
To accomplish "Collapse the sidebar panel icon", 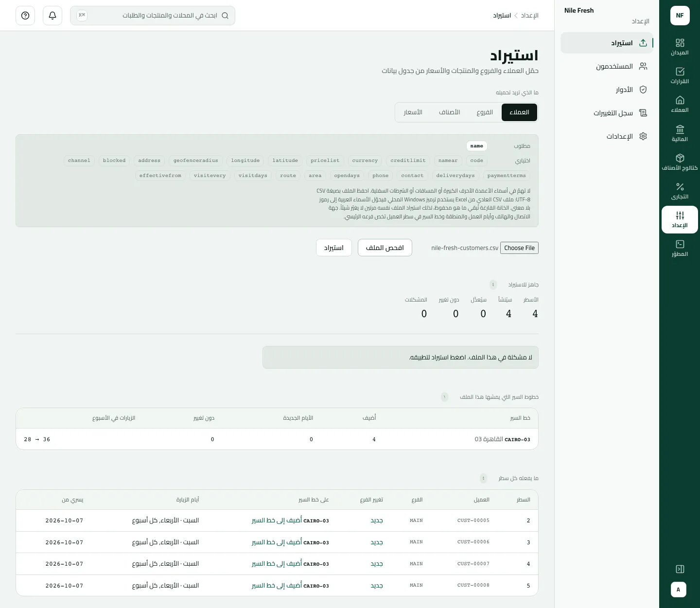I will tap(680, 569).
